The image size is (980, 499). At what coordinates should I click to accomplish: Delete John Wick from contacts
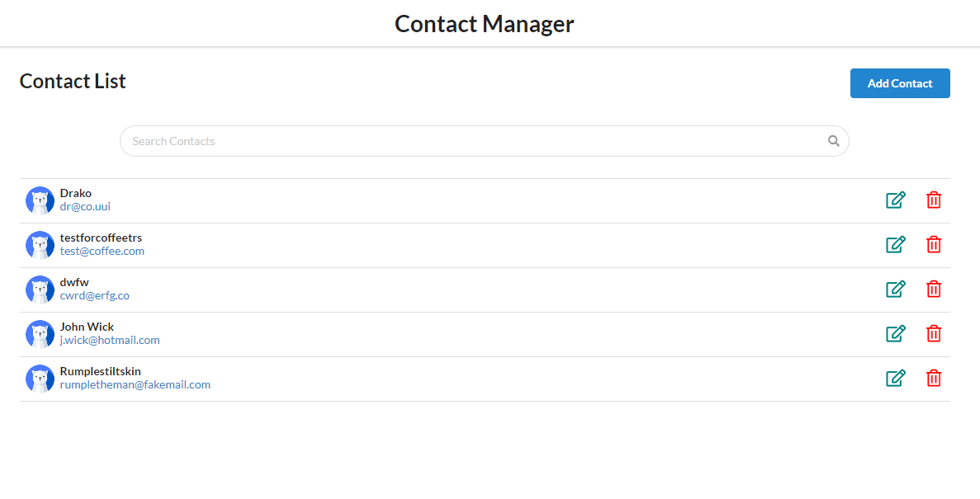(934, 334)
